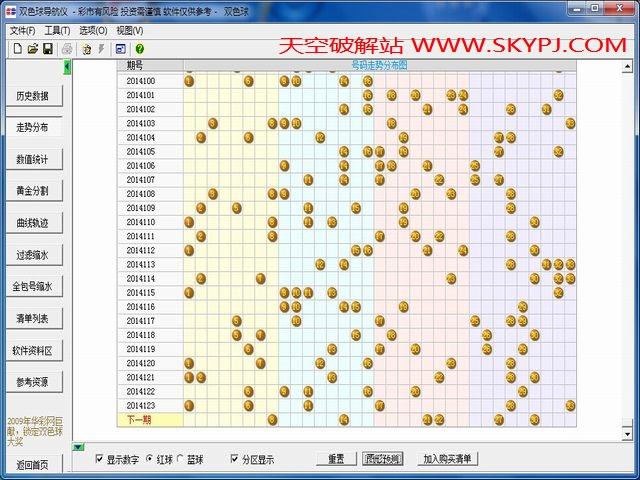Click the Print toolbar icon
640x480 pixels.
click(66, 48)
